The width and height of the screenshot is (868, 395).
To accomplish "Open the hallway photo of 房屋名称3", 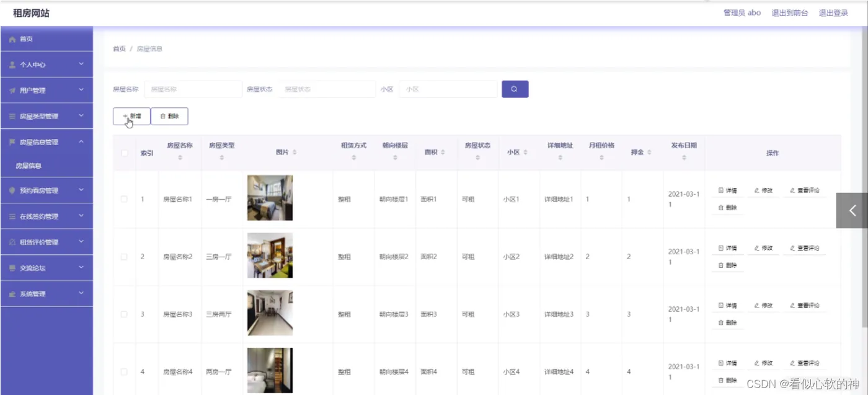I will click(270, 313).
